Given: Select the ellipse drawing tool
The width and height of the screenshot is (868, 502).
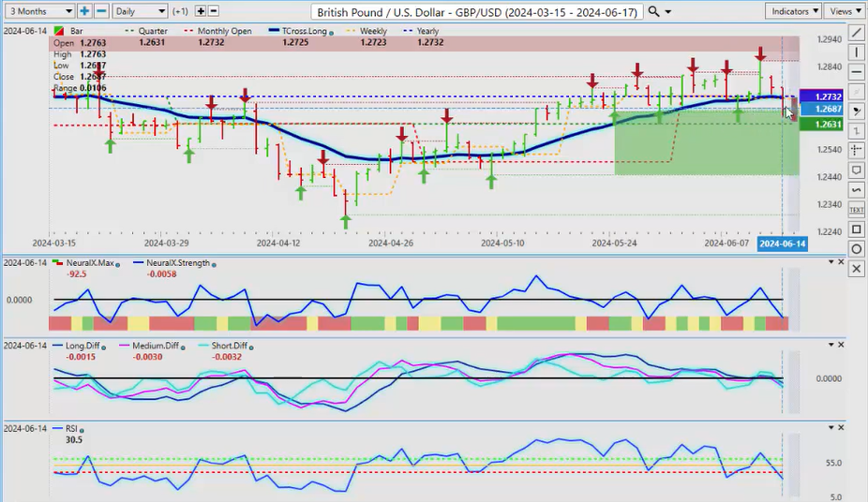Looking at the screenshot, I should (x=856, y=249).
